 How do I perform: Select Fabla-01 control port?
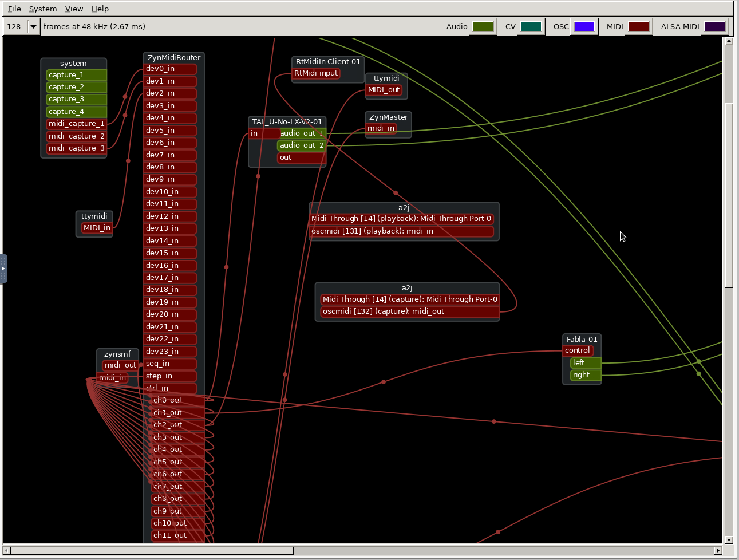coord(578,350)
